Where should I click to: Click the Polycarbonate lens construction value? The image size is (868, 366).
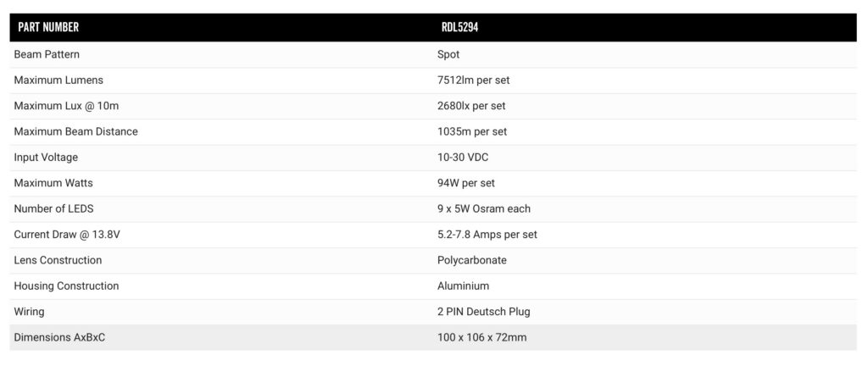pyautogui.click(x=471, y=260)
